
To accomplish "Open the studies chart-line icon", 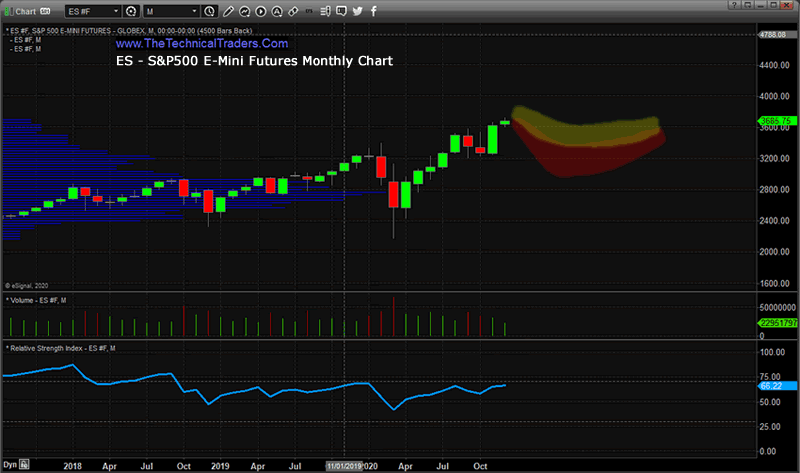I will coord(245,11).
